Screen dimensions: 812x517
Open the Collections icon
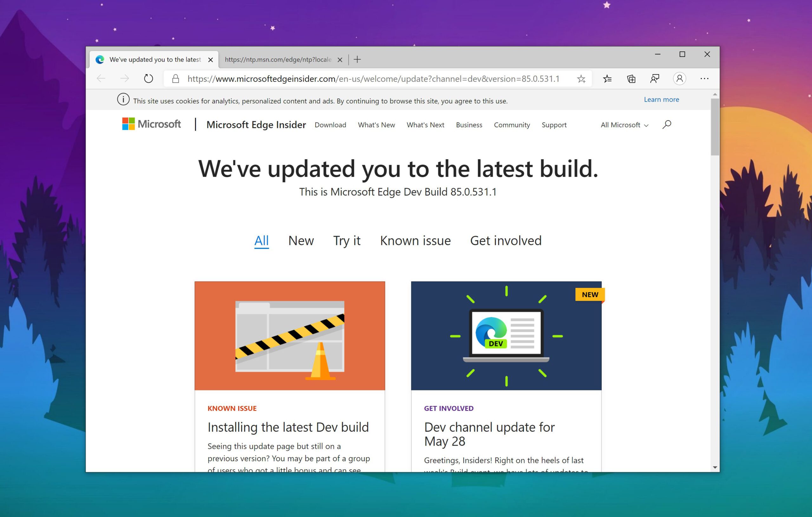[631, 79]
